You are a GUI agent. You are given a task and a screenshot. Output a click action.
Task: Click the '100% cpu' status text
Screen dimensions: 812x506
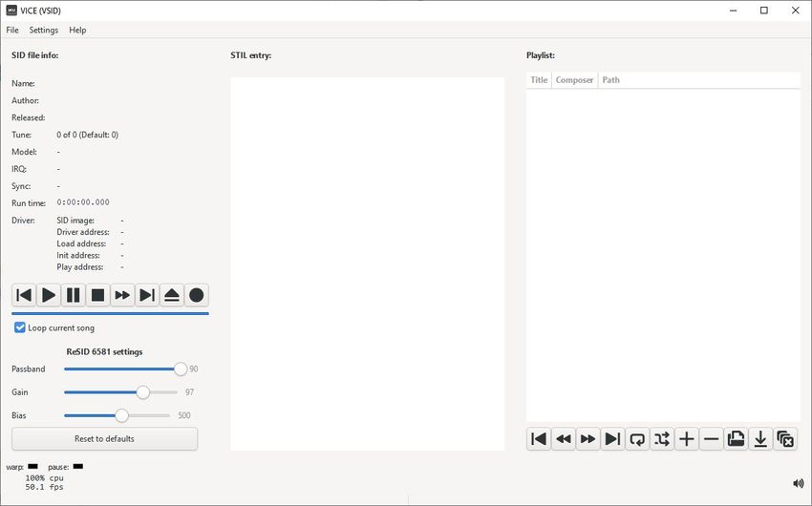(45, 478)
